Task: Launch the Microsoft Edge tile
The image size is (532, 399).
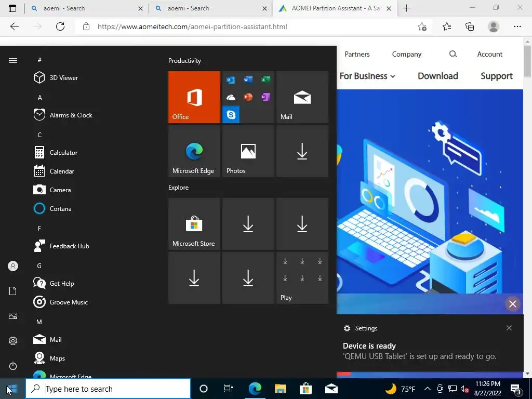Action: coord(194,151)
